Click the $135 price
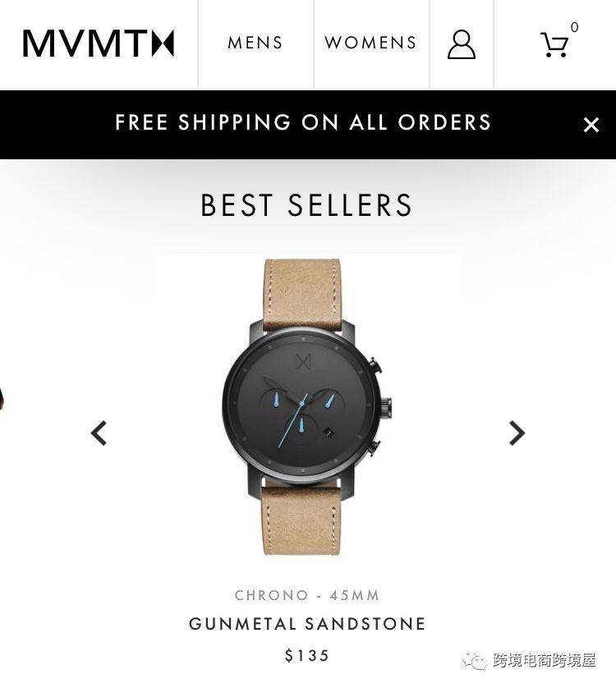The image size is (616, 688). [x=307, y=655]
